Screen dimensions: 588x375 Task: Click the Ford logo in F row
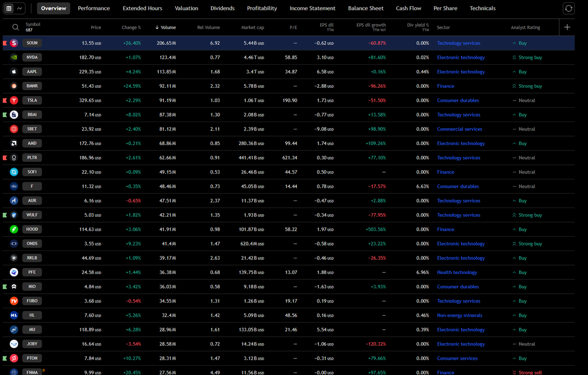pos(14,186)
